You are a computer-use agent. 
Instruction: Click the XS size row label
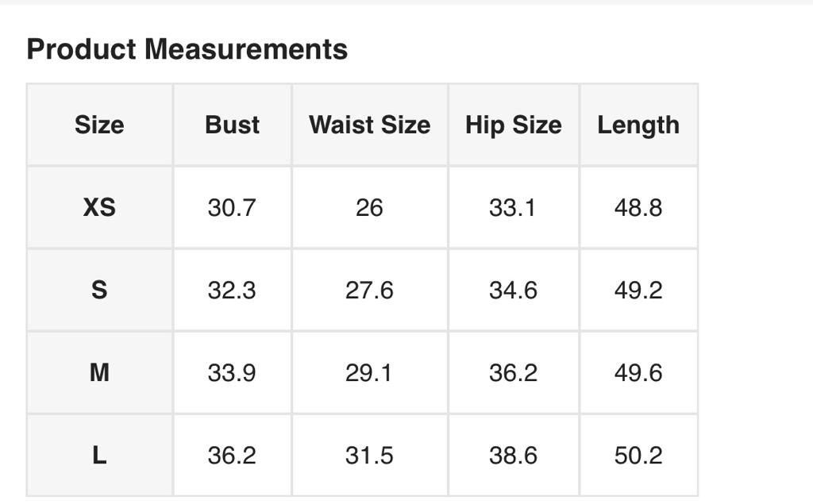(x=99, y=207)
